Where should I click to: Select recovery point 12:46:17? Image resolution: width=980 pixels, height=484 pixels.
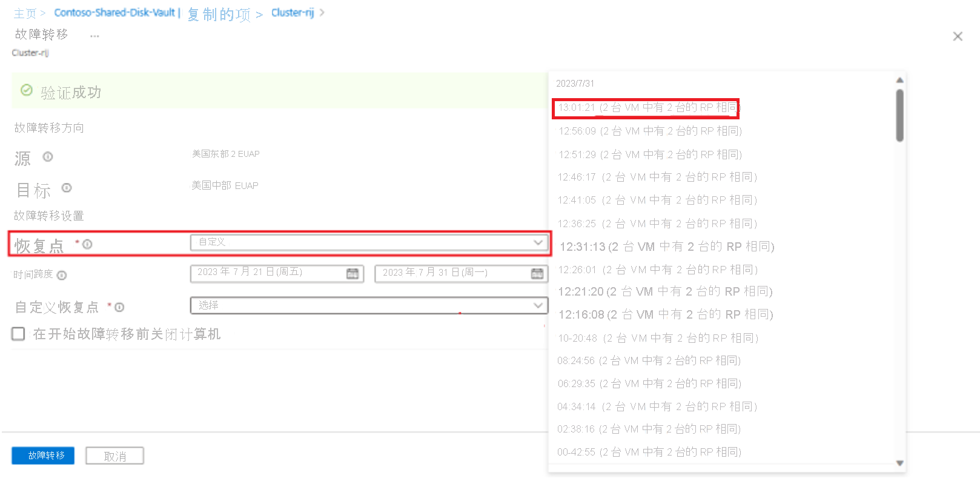click(657, 177)
